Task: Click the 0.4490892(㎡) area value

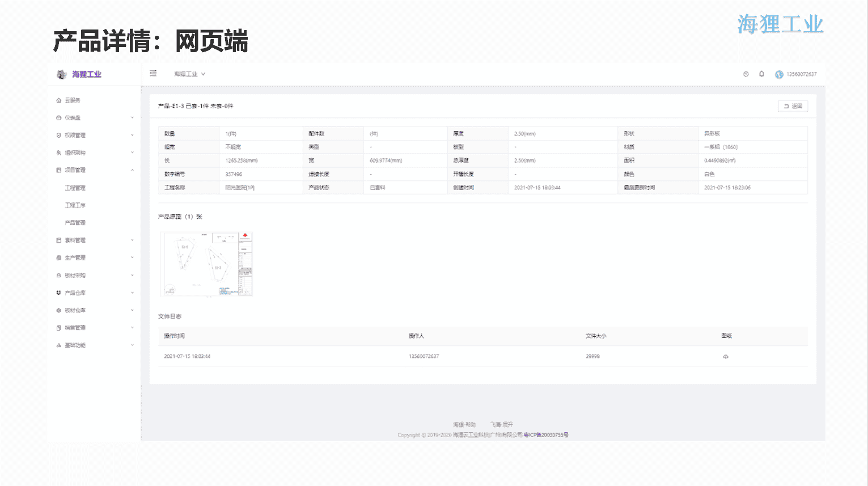Action: tap(719, 160)
